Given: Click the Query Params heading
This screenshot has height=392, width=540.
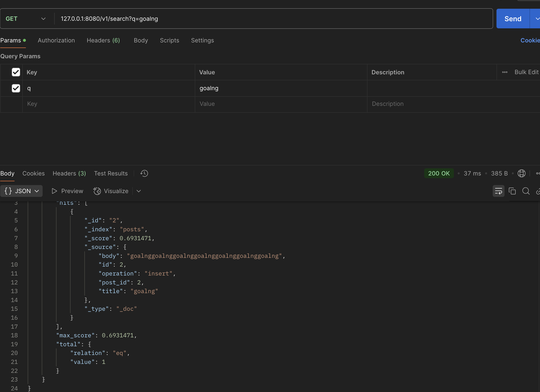Looking at the screenshot, I should [x=20, y=56].
